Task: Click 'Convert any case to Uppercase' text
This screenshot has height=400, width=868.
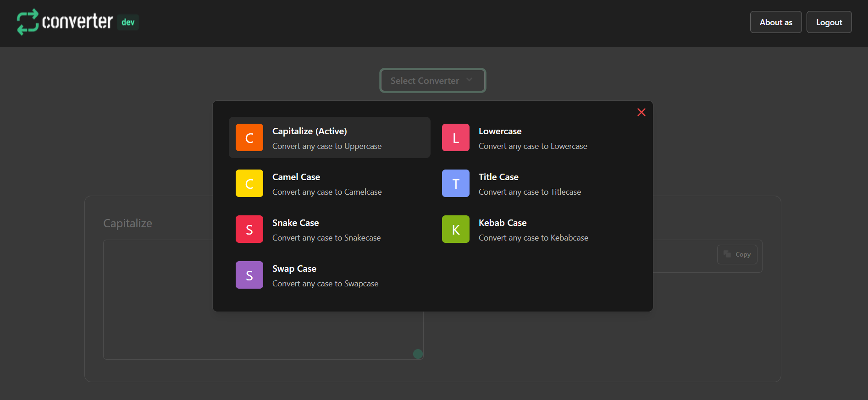Action: click(327, 146)
